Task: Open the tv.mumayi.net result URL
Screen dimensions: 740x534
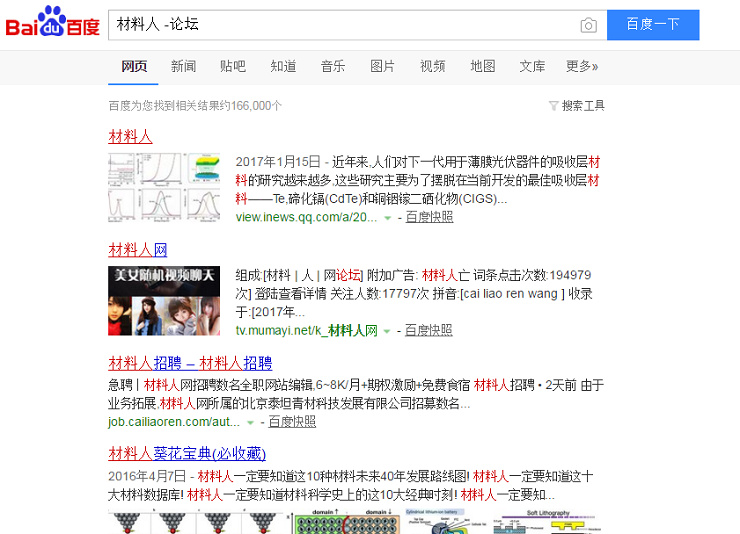Action: tap(307, 330)
